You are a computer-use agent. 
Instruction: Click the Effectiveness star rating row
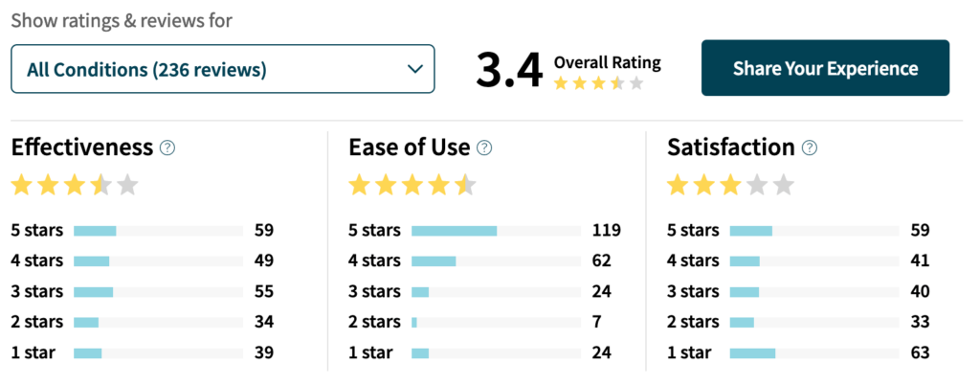[75, 185]
